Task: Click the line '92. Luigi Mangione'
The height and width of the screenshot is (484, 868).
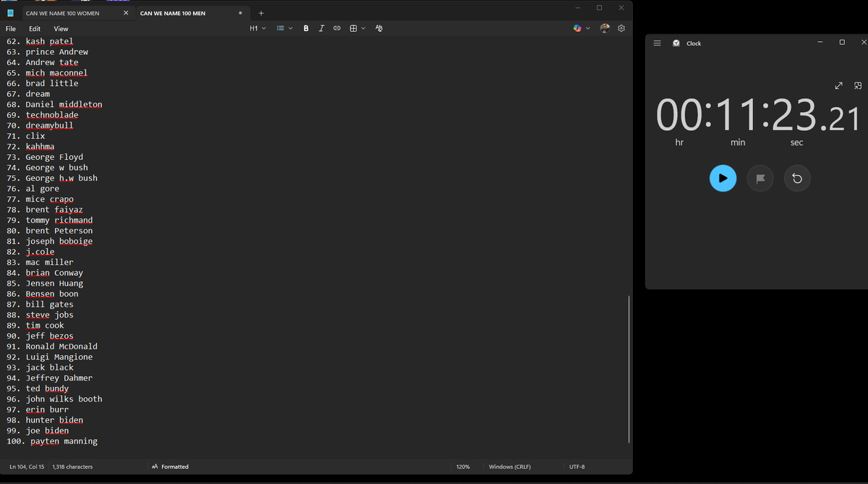Action: point(49,357)
